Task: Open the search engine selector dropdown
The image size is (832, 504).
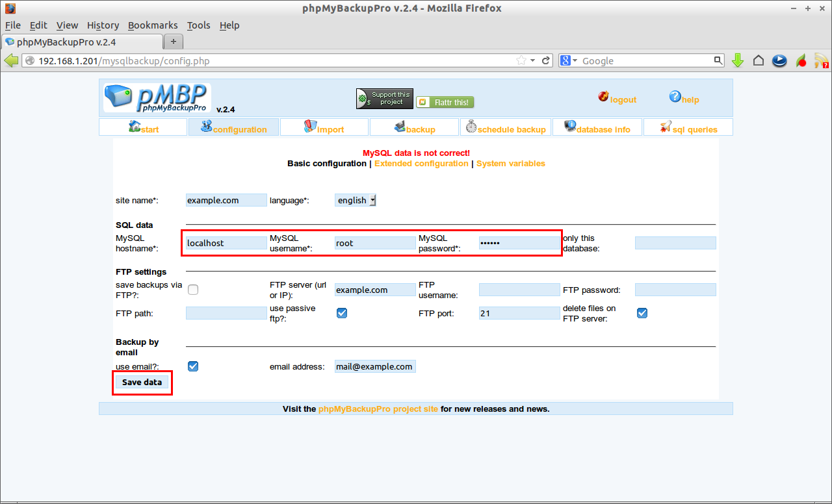Action: click(x=569, y=60)
